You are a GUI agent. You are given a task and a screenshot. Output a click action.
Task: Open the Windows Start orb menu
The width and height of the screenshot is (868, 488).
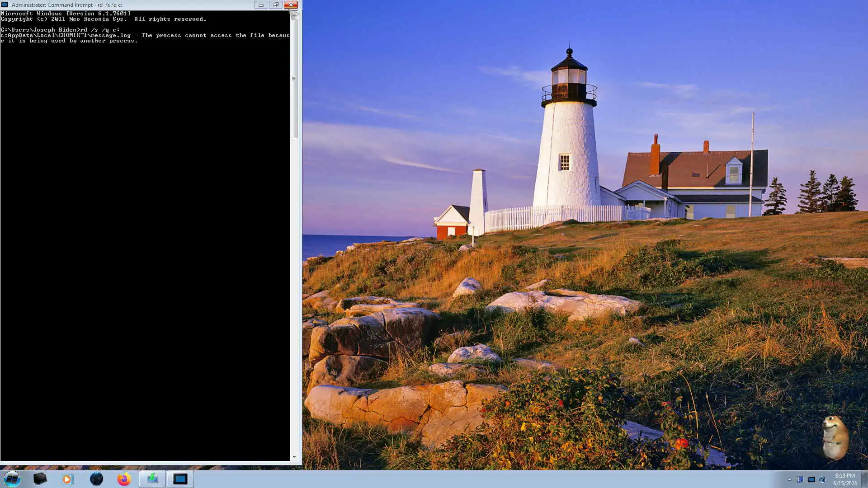point(12,479)
